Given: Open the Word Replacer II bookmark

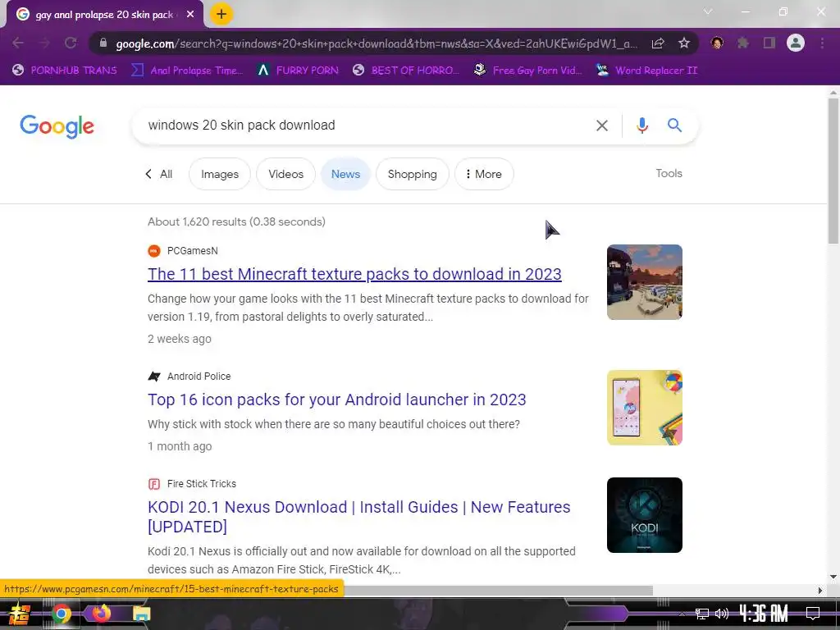Looking at the screenshot, I should point(646,71).
